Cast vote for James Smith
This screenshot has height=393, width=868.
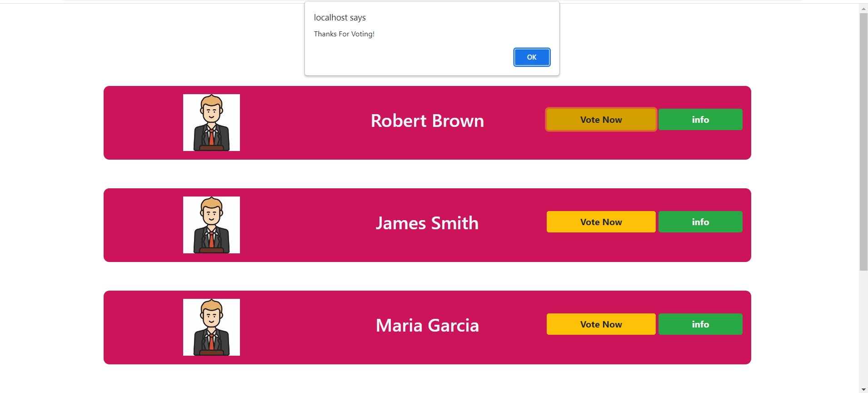[601, 222]
